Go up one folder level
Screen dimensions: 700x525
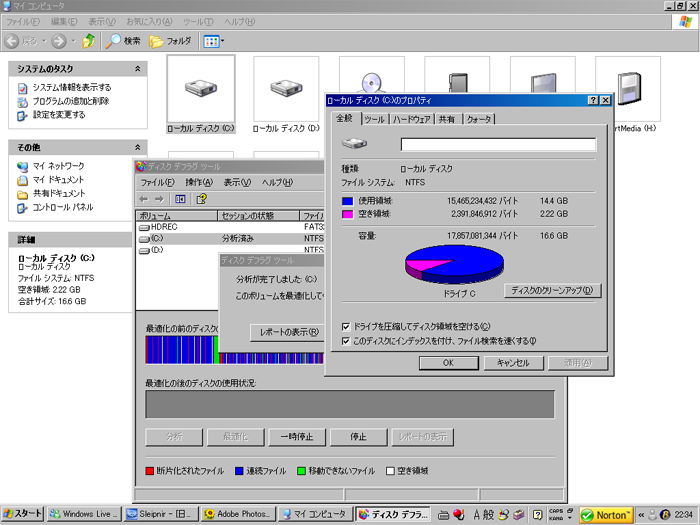tap(89, 41)
